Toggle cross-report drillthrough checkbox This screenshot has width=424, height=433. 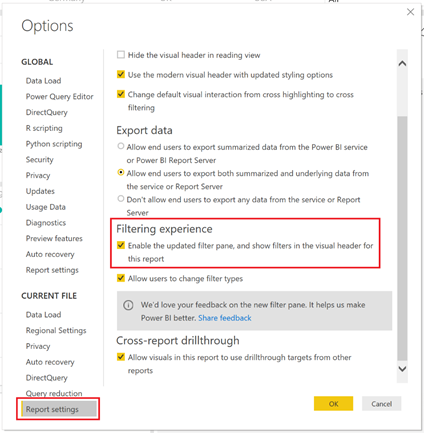[121, 357]
